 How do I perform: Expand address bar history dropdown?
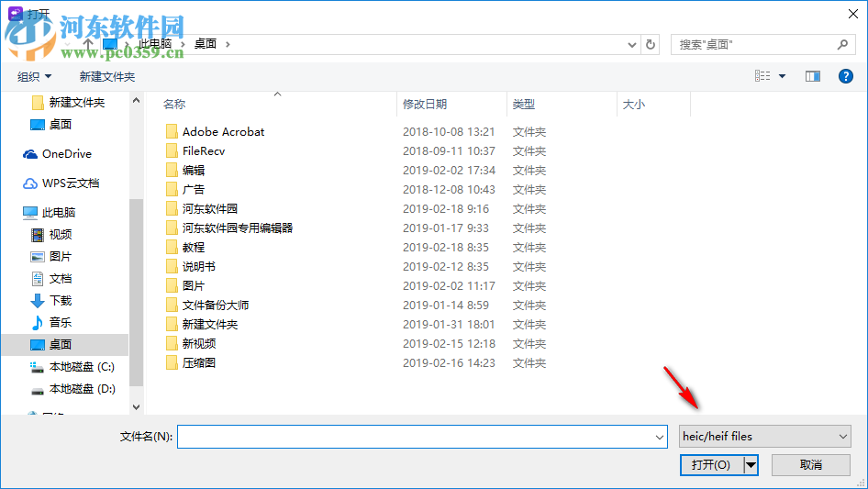point(631,45)
